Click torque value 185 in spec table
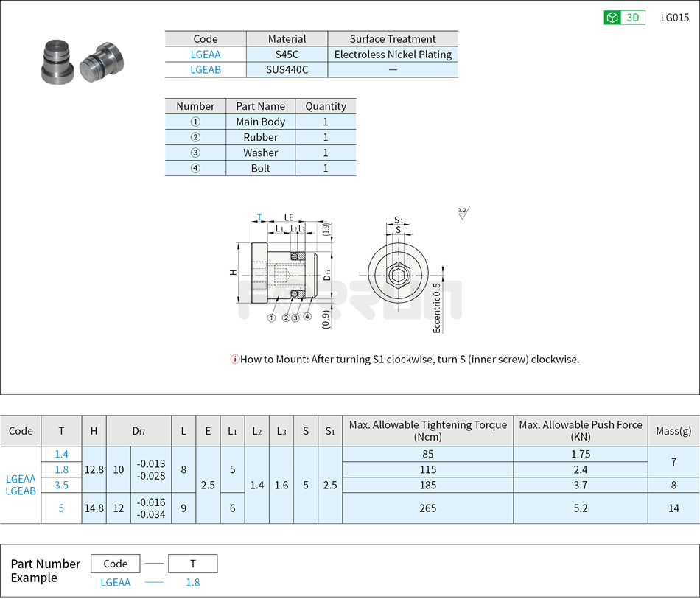The image size is (700, 599). (427, 486)
